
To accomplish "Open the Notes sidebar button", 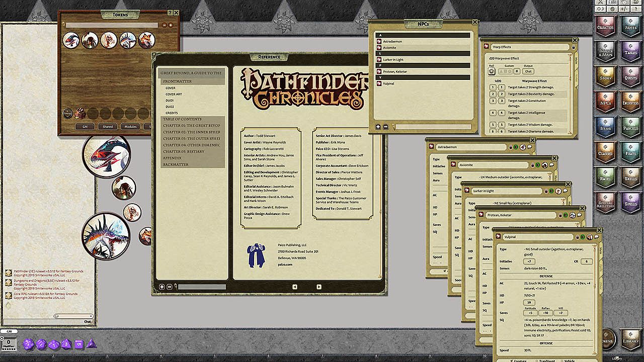I will [630, 26].
